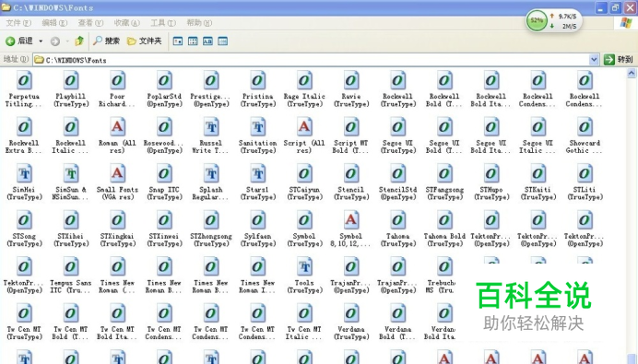Select the STXingkai (TrueType) font icon
The image size is (638, 364).
point(118,220)
